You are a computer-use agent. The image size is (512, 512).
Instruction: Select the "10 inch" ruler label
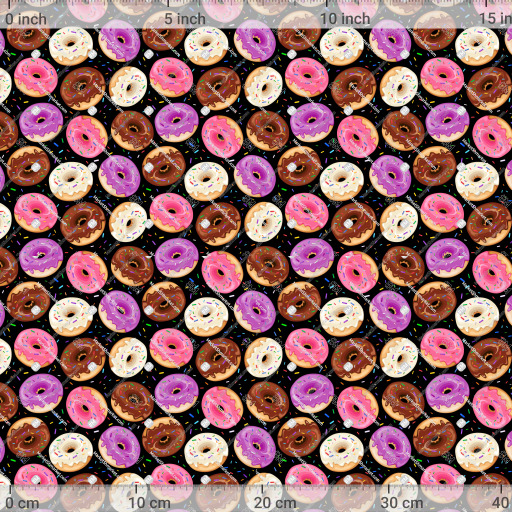click(345, 19)
